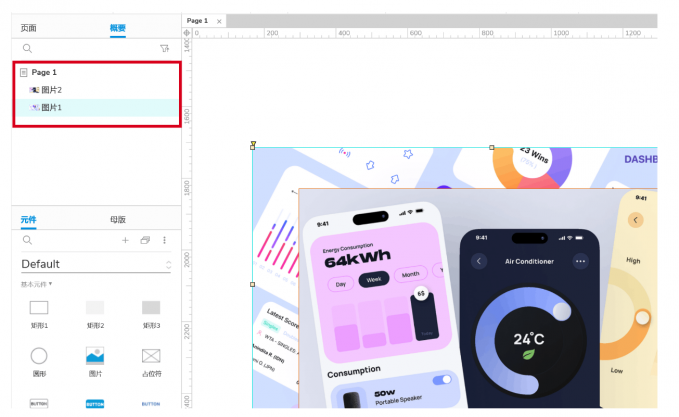679x417 pixels.
Task: Open the Default library dropdown
Action: 96,264
